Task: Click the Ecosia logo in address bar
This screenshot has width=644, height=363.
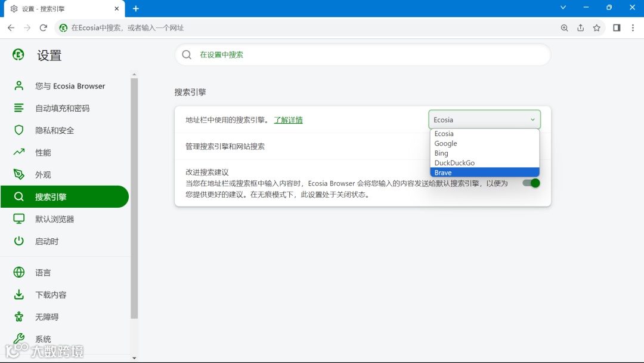Action: (63, 27)
